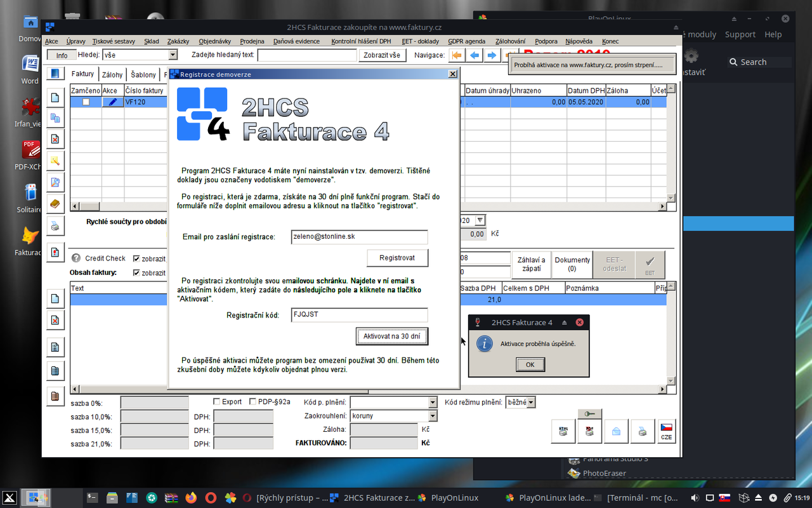812x508 pixels.
Task: Click the CZE Czech flag language button
Action: pyautogui.click(x=666, y=431)
